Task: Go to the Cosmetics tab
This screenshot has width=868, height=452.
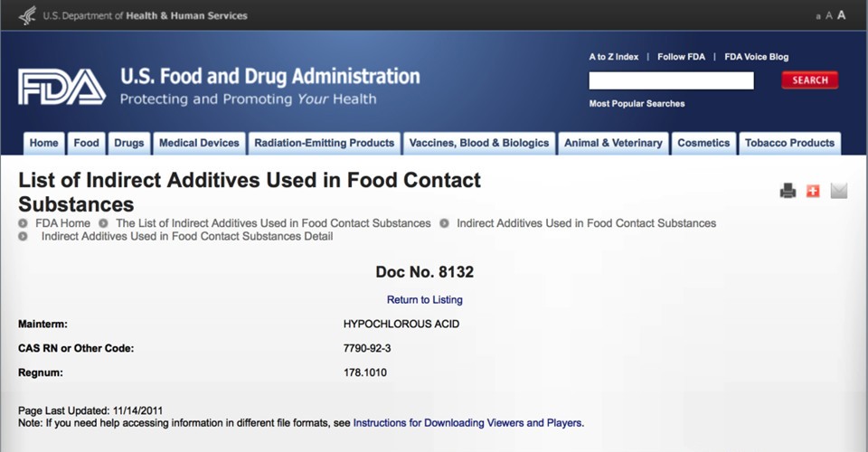Action: [703, 143]
